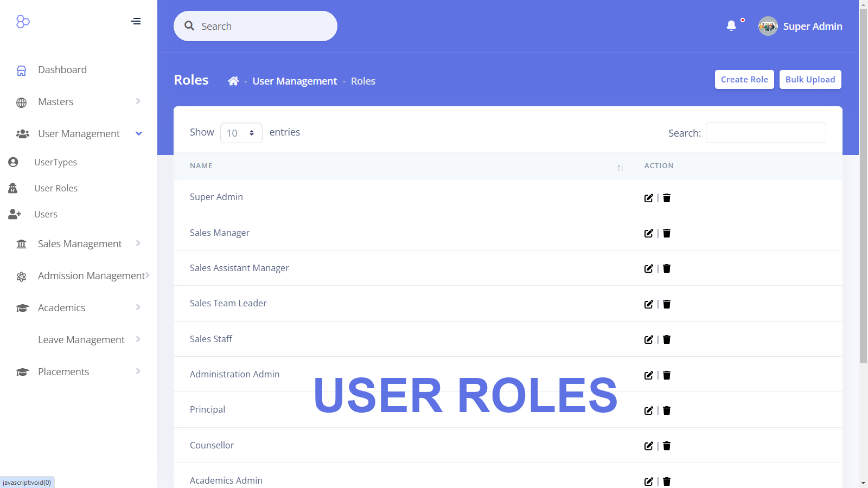Expand Sales Management menu
868x488 pixels.
point(79,244)
